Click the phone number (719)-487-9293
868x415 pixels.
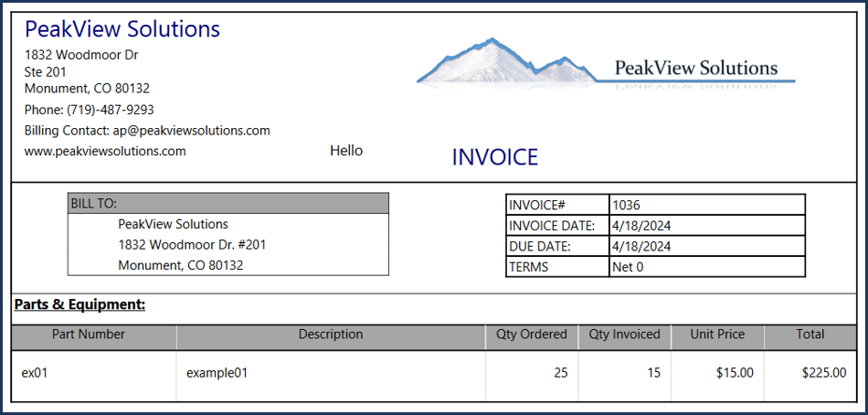[x=111, y=110]
